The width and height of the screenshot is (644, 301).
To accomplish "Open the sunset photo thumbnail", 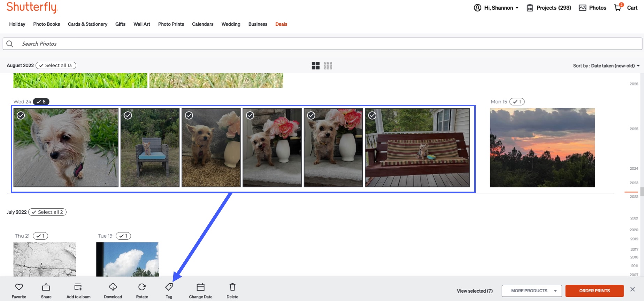I will pyautogui.click(x=542, y=147).
